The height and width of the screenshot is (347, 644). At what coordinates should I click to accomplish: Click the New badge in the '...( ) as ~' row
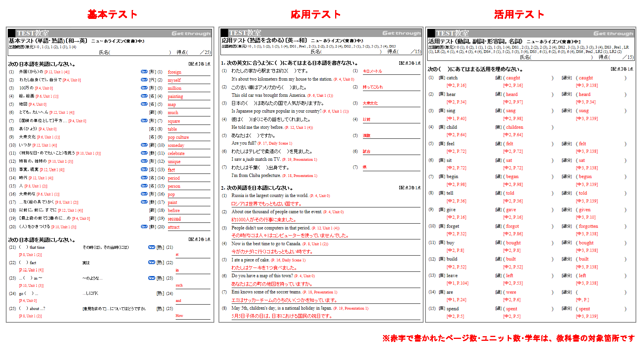[x=152, y=278]
